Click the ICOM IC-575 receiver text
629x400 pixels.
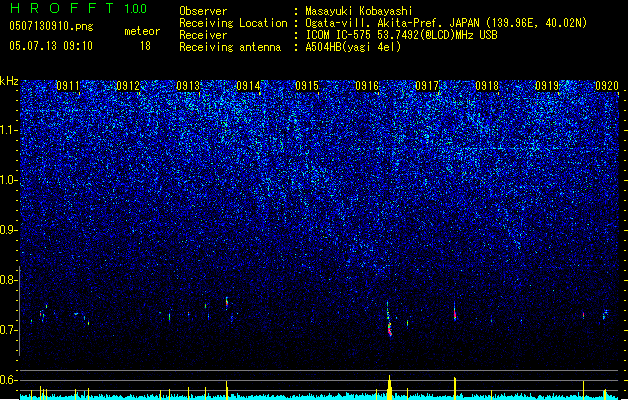[401, 35]
